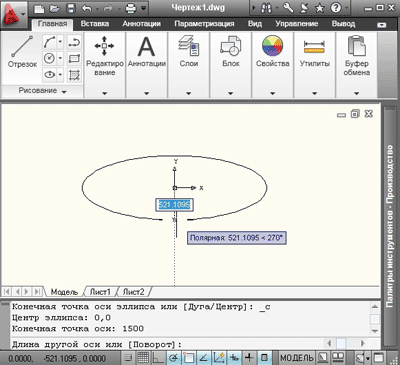Undo the last action
The image size is (400, 365).
click(86, 8)
